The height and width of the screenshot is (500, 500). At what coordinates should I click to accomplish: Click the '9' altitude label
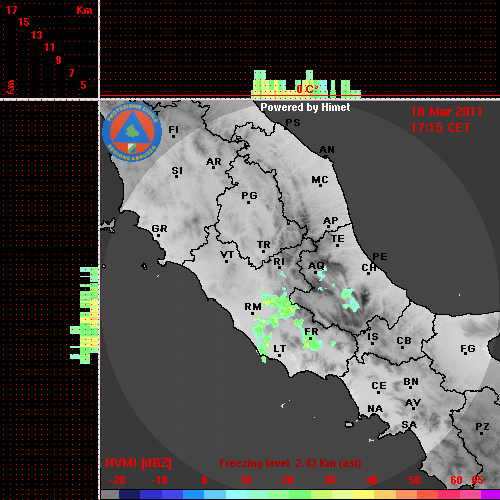pos(59,60)
